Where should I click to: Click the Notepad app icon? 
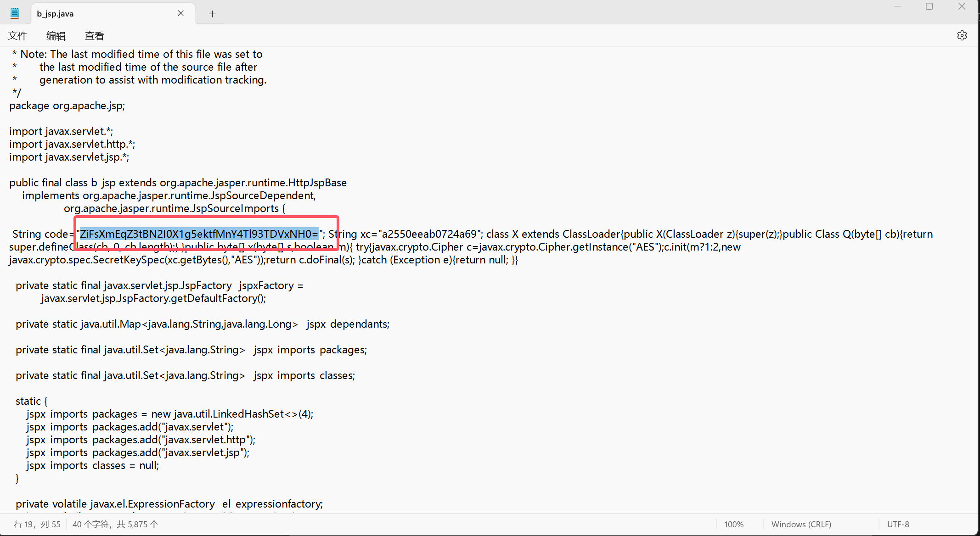point(15,13)
